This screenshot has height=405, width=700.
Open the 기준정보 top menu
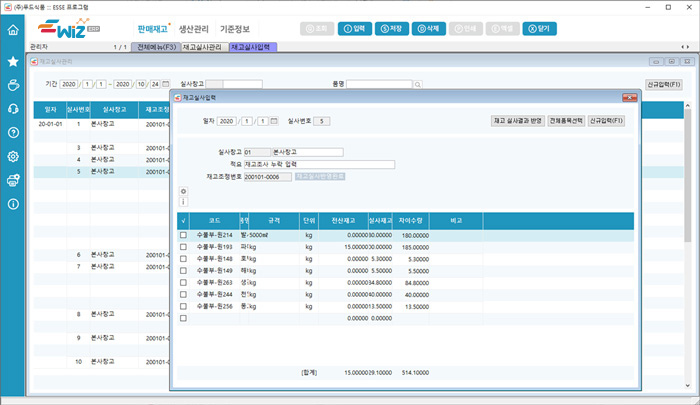click(235, 29)
